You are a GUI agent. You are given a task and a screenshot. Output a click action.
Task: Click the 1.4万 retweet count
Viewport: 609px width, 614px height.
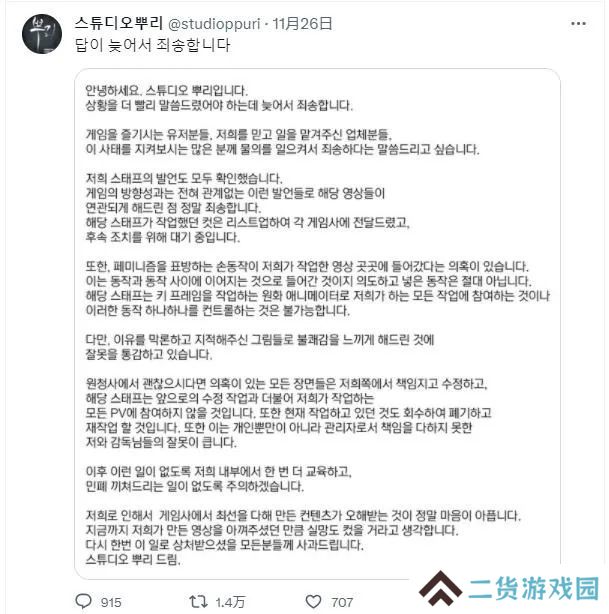(230, 602)
